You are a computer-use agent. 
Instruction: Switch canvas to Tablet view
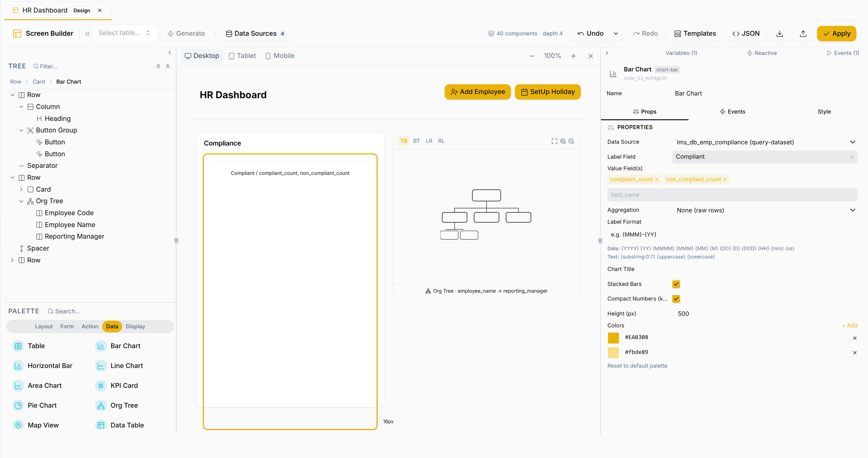pyautogui.click(x=242, y=56)
